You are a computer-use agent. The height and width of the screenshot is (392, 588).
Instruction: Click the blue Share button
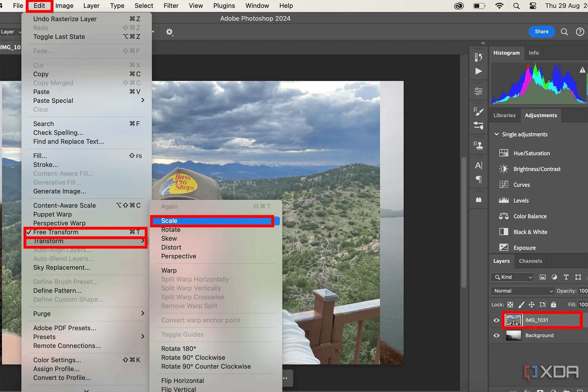tap(542, 32)
